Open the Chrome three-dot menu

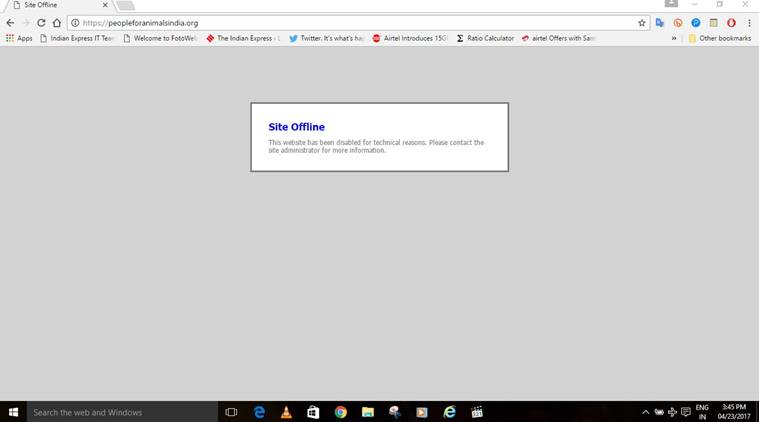[x=749, y=23]
